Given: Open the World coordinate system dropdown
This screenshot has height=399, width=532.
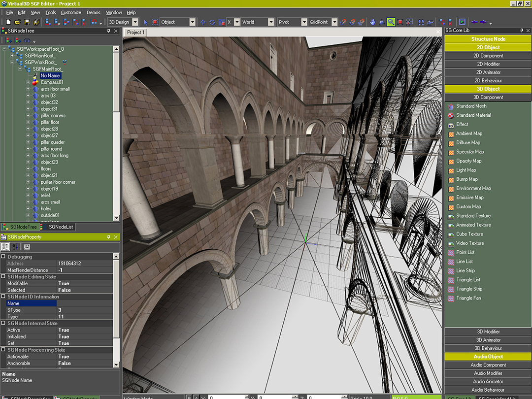Looking at the screenshot, I should click(x=271, y=22).
